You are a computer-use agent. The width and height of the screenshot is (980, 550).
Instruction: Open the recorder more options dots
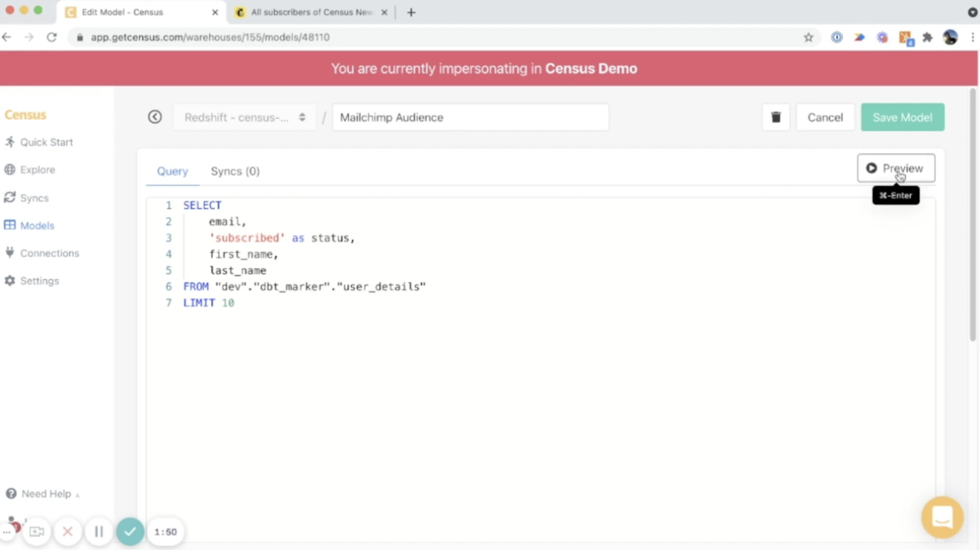click(7, 532)
